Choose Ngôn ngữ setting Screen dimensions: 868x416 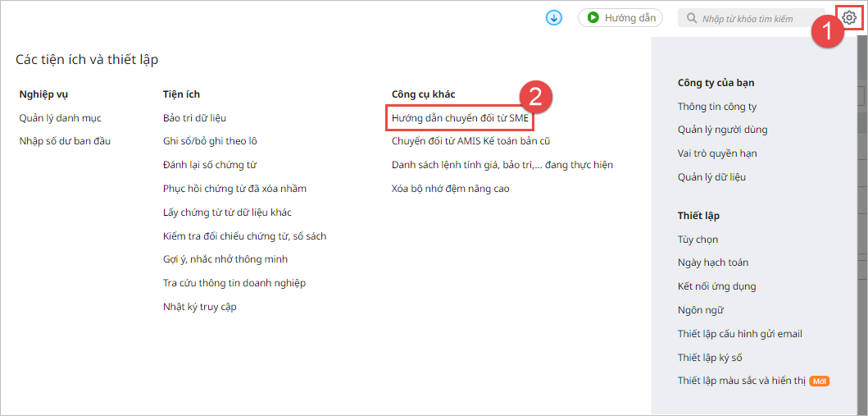700,310
